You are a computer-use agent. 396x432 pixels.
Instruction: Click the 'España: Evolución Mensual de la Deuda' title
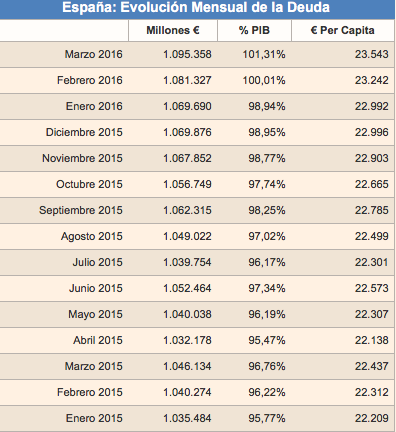(196, 7)
